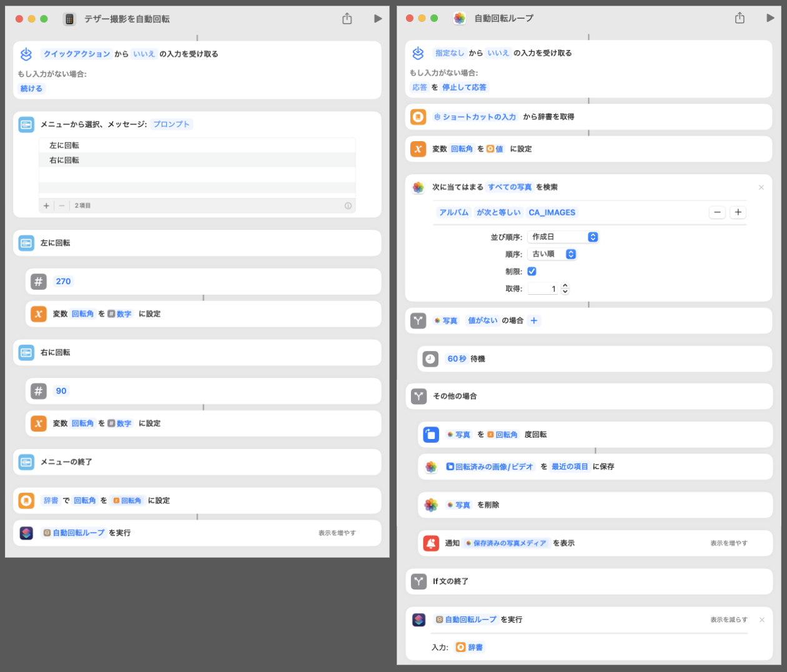Image resolution: width=787 pixels, height=672 pixels.
Task: Open the 値がない condition dropdown
Action: click(x=483, y=321)
